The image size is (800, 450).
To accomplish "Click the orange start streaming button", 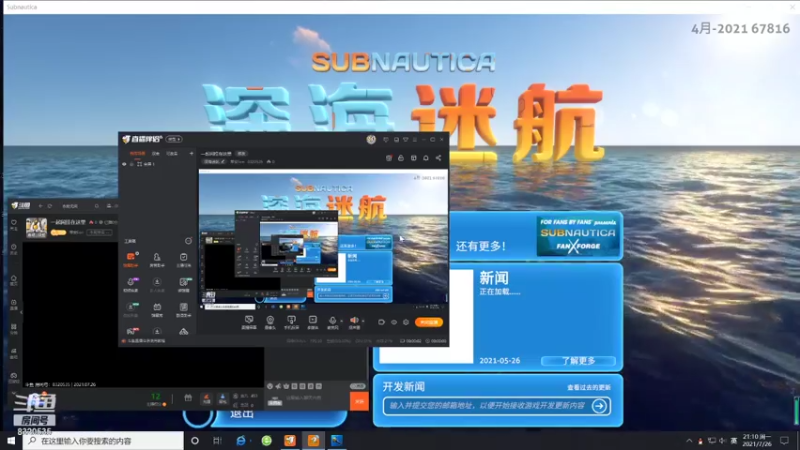I will coord(429,322).
